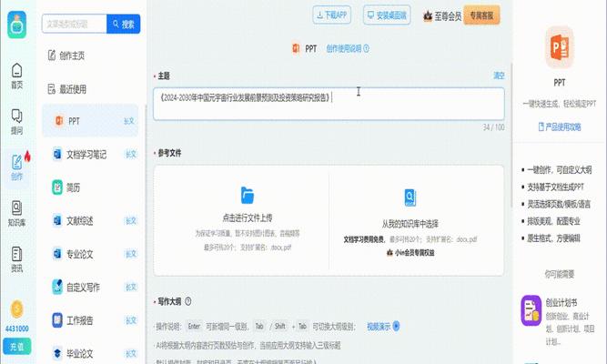Click the 34 / 100 character counter
Viewport: 607px width, 364px height.
(x=493, y=127)
